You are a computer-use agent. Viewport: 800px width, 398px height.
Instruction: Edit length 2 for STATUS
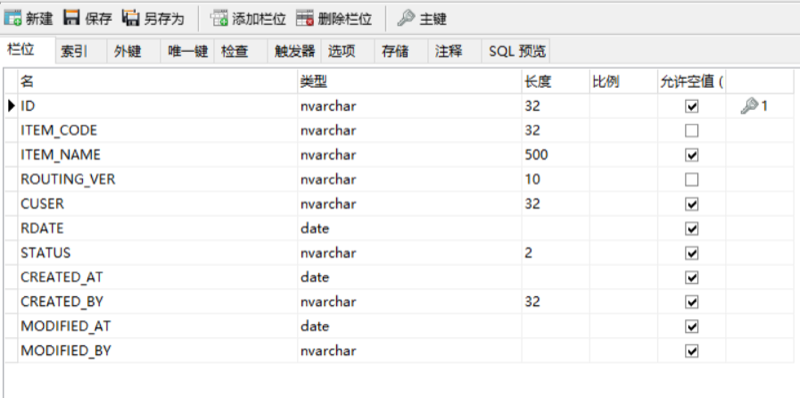[x=555, y=253]
